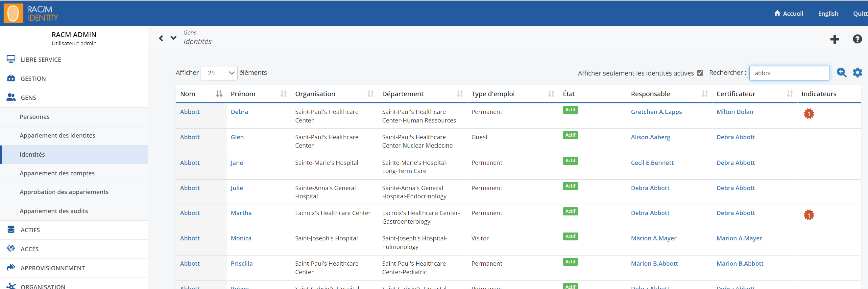868x289 pixels.
Task: Click Martha Abbott's indicator badge
Action: [x=809, y=215]
